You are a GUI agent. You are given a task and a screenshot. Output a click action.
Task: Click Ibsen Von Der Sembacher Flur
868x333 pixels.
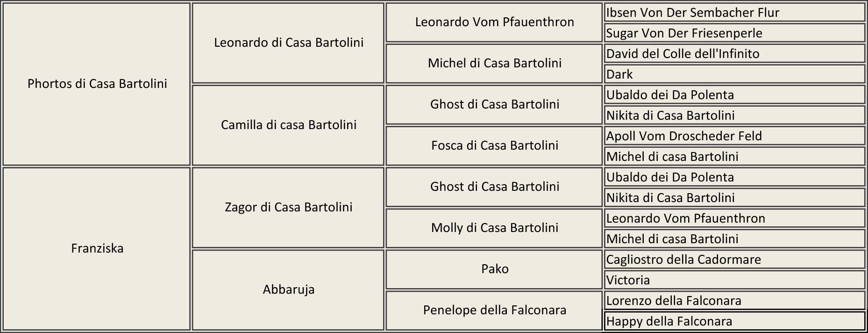pos(692,13)
